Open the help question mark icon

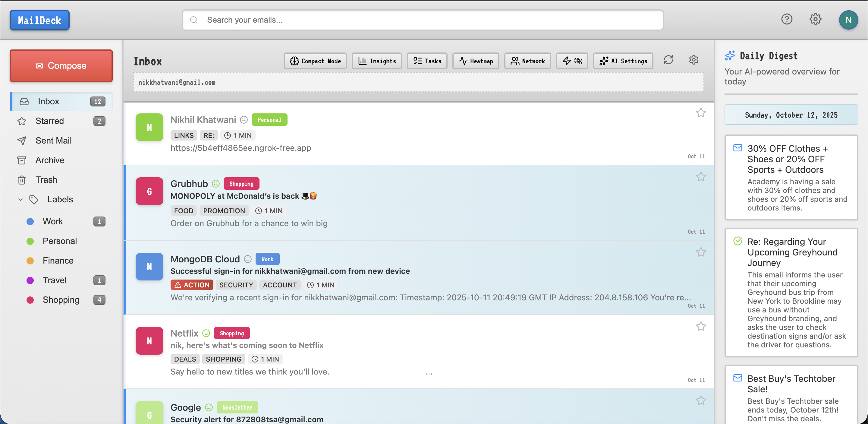click(786, 19)
